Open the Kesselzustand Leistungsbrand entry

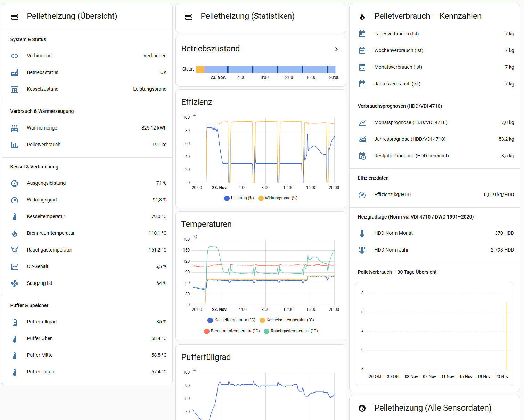88,89
